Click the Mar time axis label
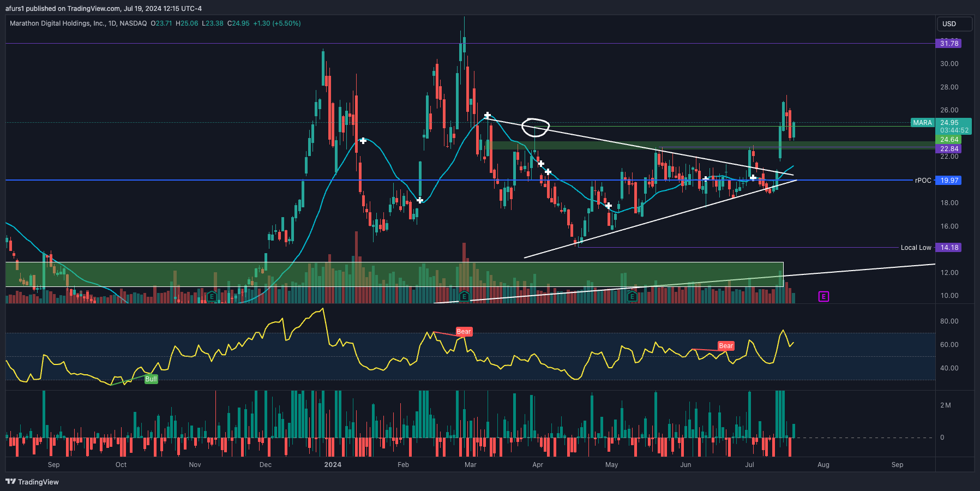980x491 pixels. click(470, 465)
